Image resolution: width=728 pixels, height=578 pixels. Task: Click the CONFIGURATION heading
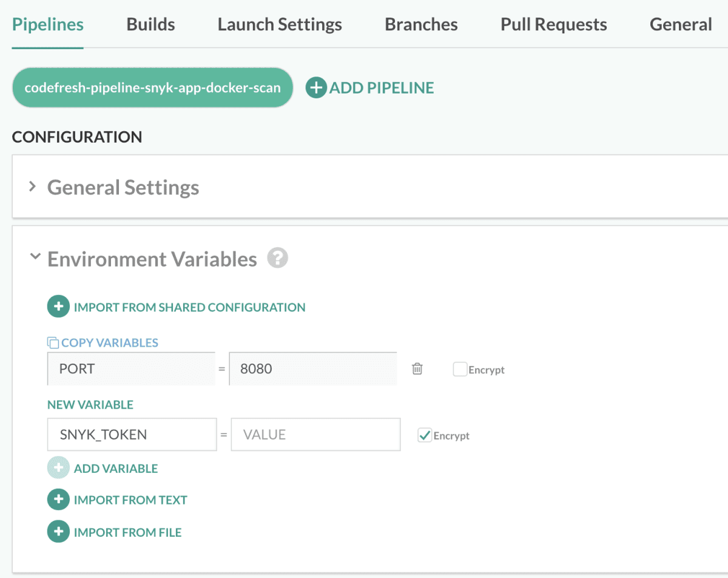tap(77, 137)
